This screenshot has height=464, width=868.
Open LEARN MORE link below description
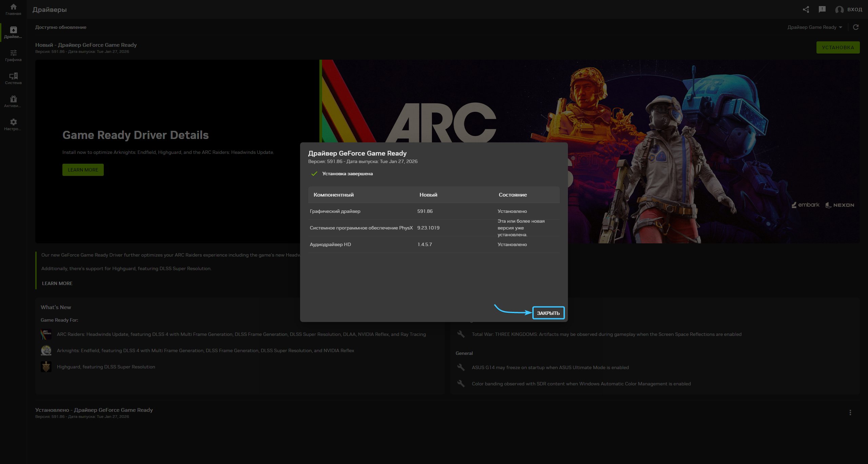57,283
